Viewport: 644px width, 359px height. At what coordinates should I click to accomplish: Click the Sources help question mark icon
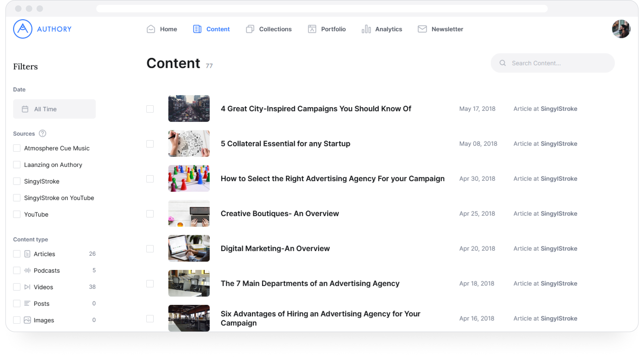click(x=42, y=133)
